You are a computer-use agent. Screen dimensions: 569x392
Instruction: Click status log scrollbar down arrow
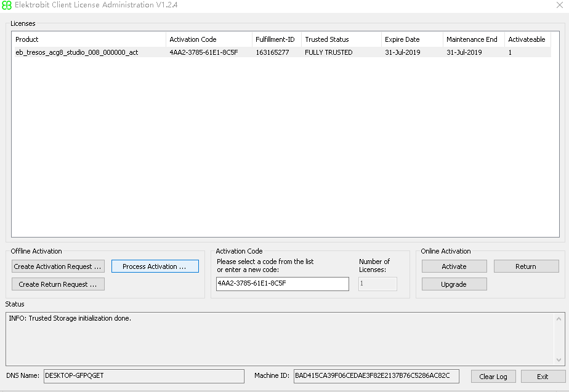(559, 360)
